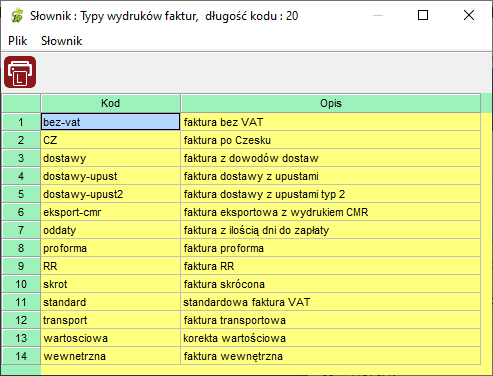This screenshot has height=376, width=493.
Task: Select row header number 2
Action: pos(21,140)
